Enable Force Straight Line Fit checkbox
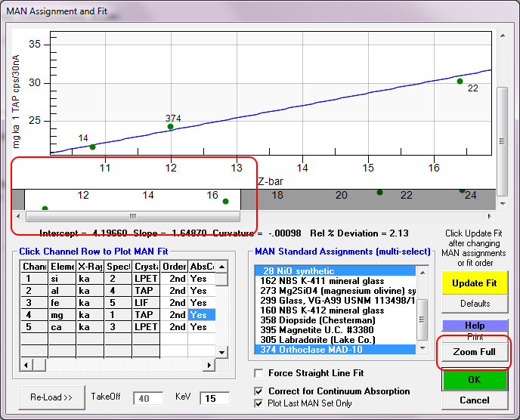520x420 pixels. 260,373
